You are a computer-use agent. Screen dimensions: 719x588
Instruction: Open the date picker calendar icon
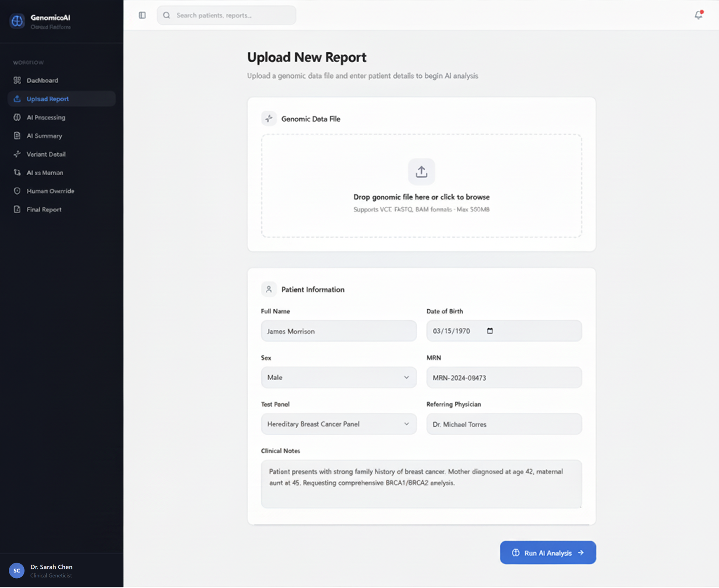click(490, 330)
